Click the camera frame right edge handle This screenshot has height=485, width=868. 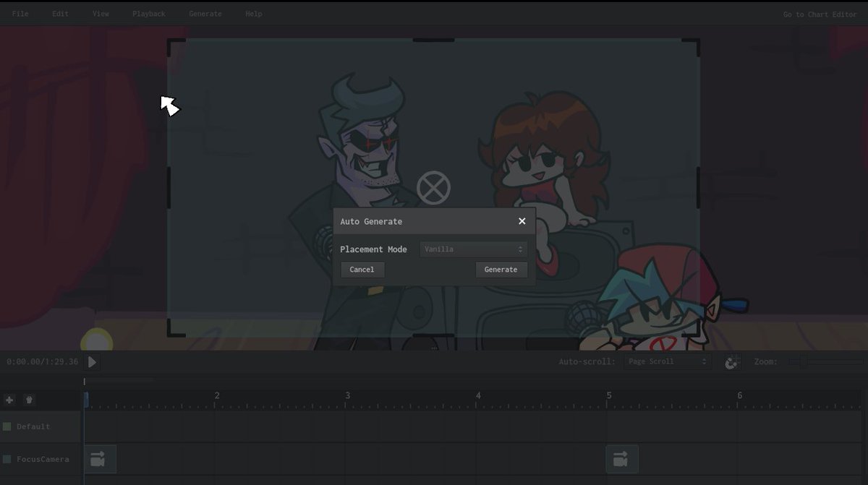coord(698,188)
